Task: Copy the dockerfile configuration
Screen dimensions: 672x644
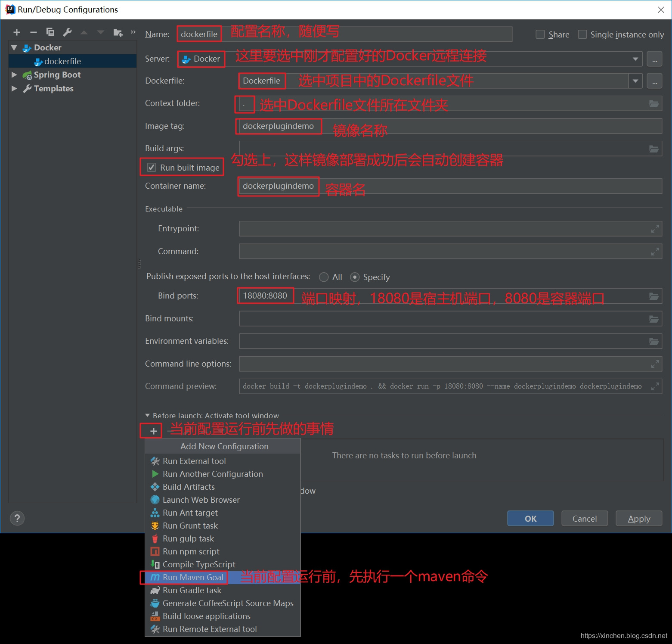Action: tap(50, 32)
